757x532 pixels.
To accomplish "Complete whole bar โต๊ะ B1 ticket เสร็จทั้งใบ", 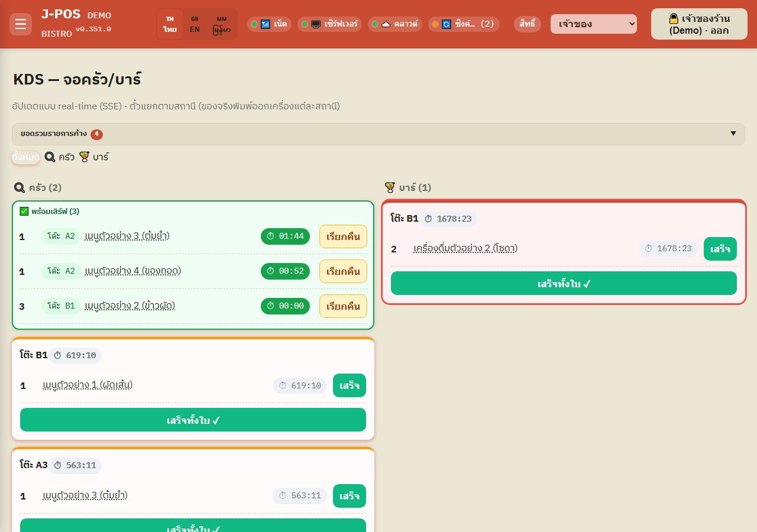I will [564, 283].
